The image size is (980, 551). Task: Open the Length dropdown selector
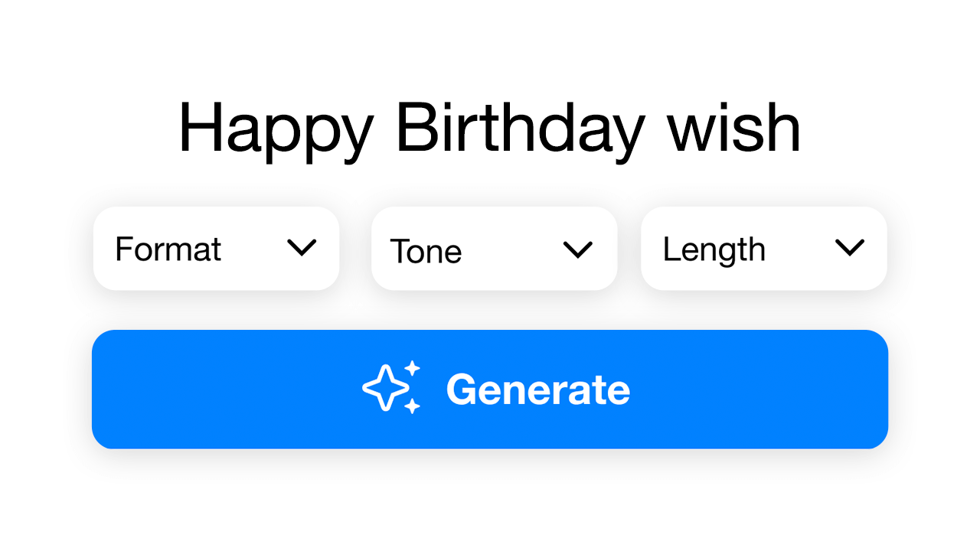(764, 249)
